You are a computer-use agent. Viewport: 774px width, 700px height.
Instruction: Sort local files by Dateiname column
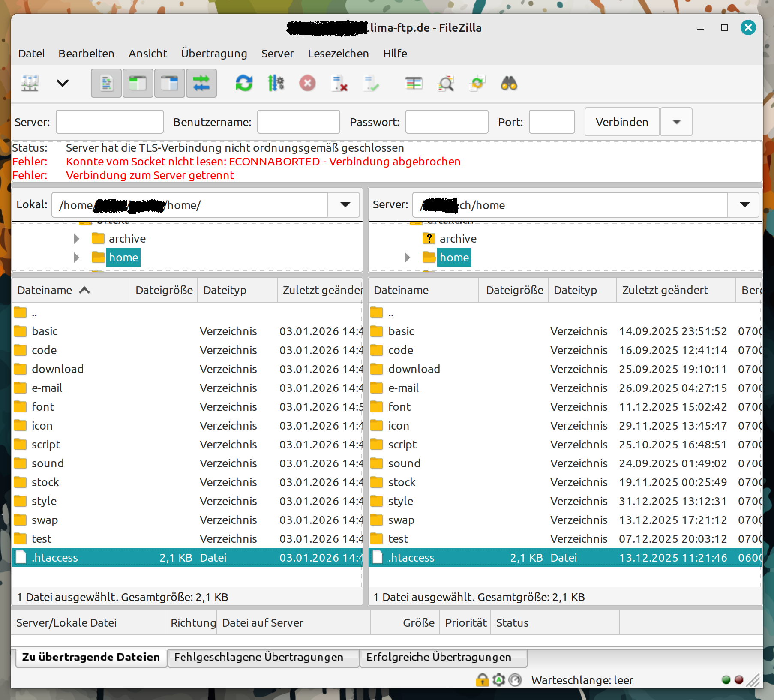(71, 290)
